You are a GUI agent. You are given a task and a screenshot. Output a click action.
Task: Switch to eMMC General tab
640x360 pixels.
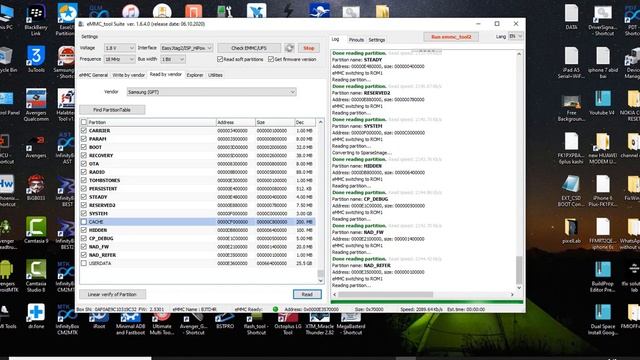point(93,75)
